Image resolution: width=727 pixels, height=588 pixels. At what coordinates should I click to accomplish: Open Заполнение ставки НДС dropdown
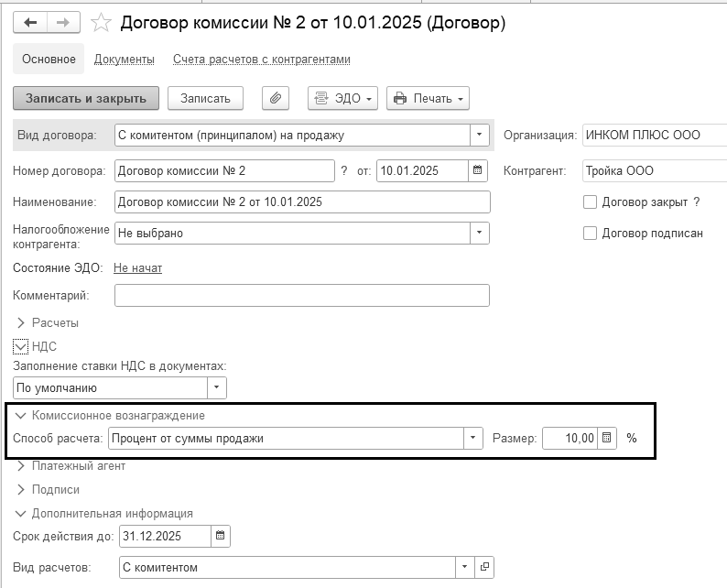(x=216, y=387)
